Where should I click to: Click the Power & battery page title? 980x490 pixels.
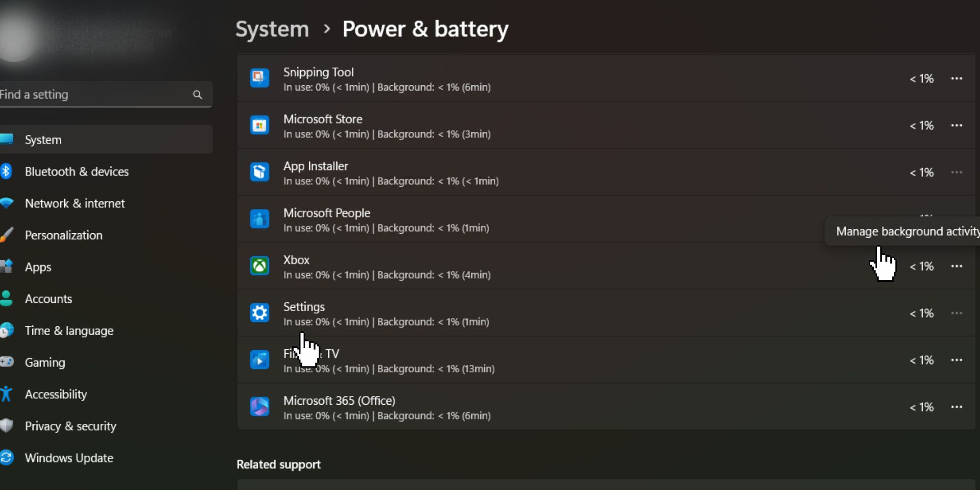pos(425,29)
